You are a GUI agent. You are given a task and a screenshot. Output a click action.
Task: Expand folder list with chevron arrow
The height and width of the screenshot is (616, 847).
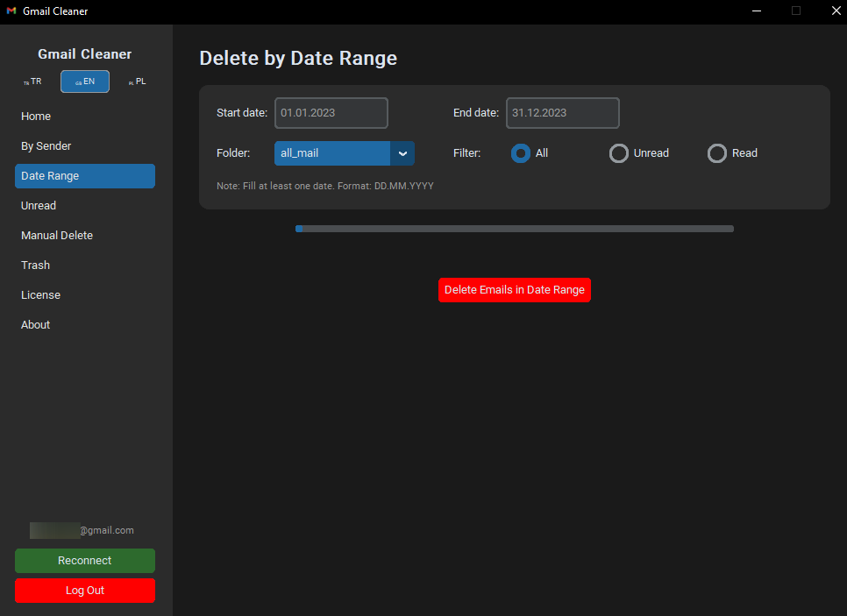click(x=402, y=153)
